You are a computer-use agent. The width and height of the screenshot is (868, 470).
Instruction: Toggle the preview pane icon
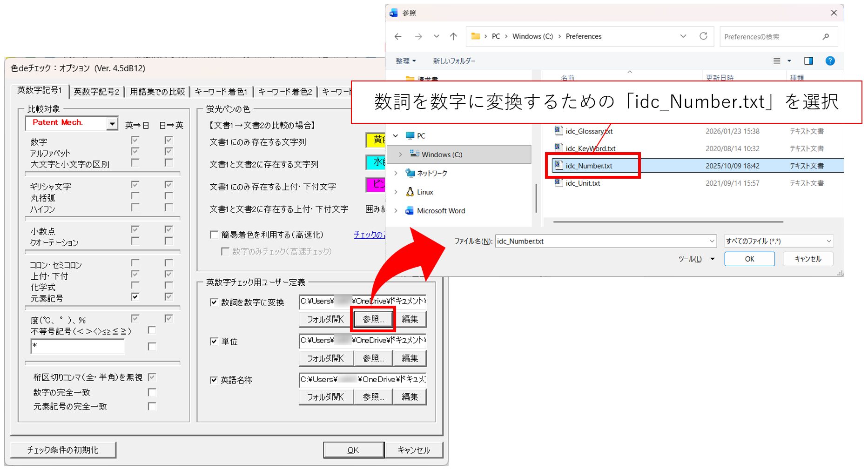tap(808, 61)
